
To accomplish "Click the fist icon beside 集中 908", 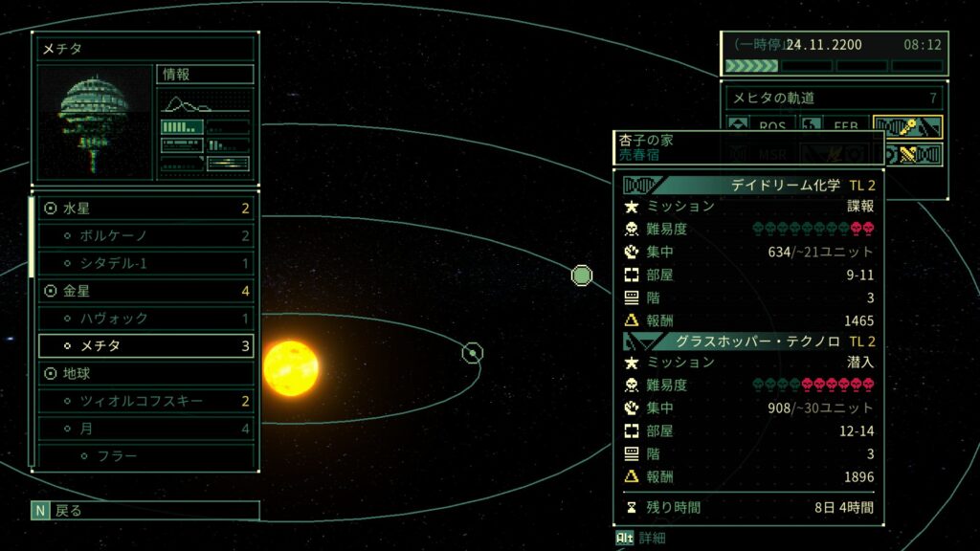I will tap(632, 408).
